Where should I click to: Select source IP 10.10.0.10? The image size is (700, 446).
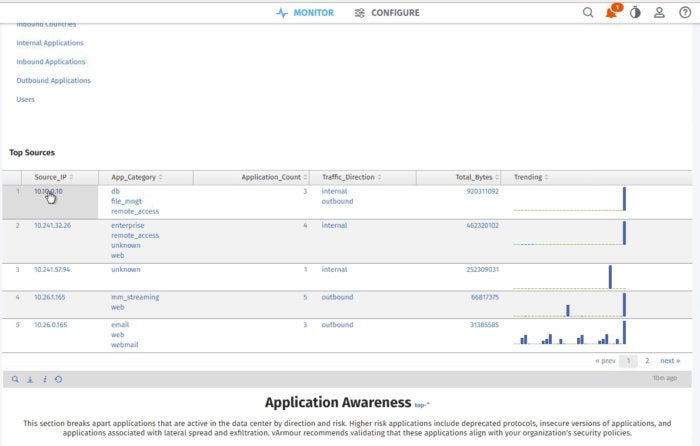48,191
